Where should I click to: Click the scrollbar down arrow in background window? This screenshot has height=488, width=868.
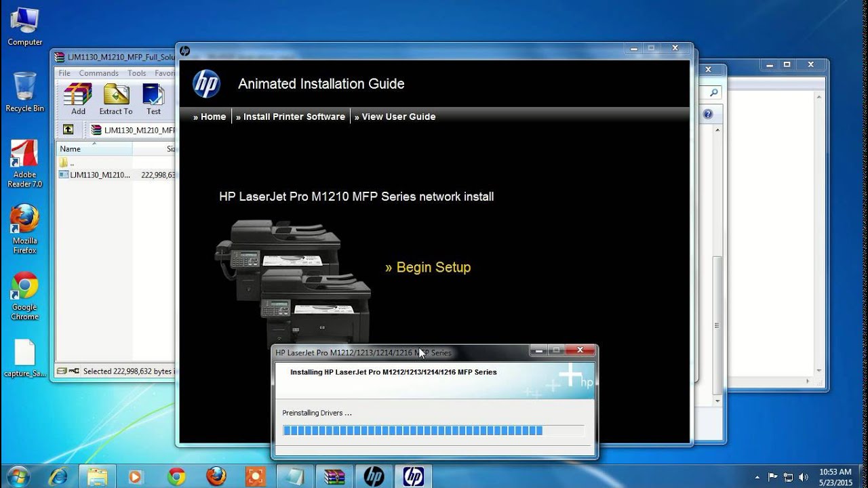point(717,401)
